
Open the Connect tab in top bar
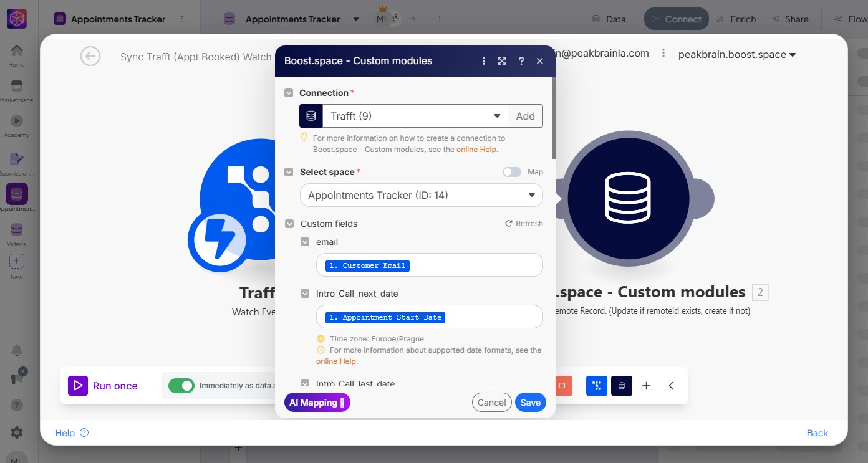point(677,19)
